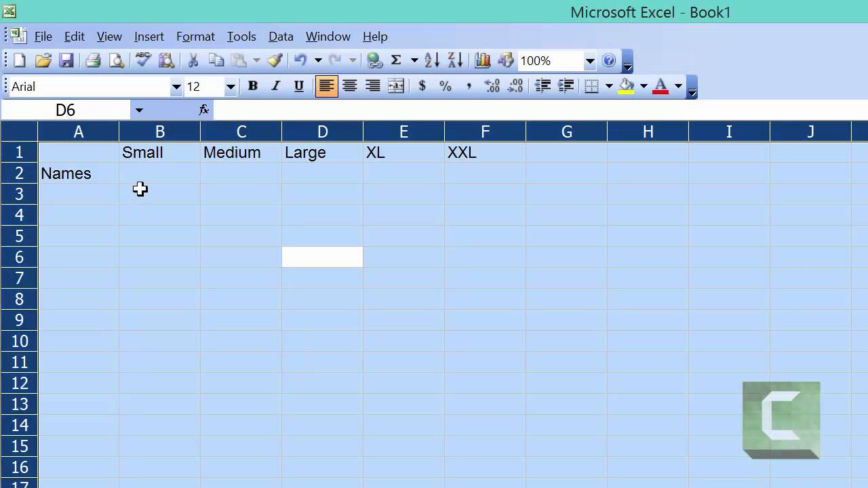The width and height of the screenshot is (868, 488).
Task: Click the Decrease Indent icon
Action: [x=542, y=86]
